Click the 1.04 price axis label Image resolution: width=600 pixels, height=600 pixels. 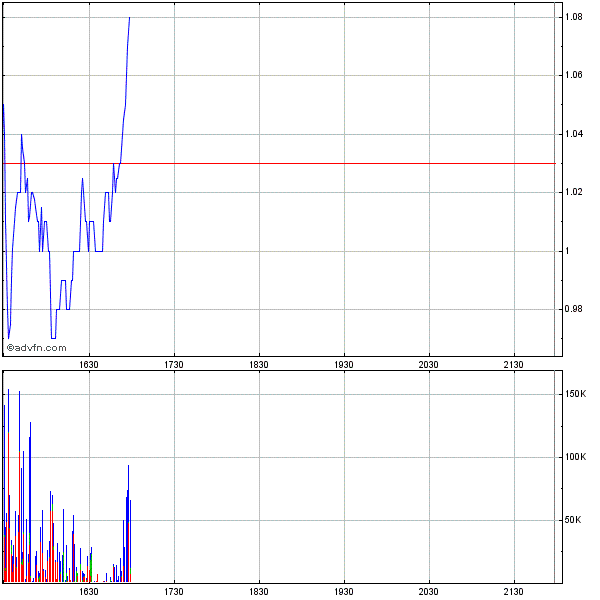(x=574, y=134)
